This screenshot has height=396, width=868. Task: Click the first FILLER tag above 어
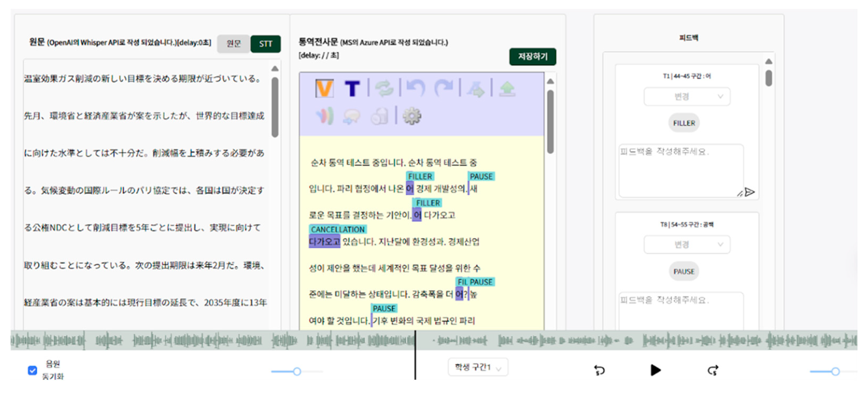(420, 176)
